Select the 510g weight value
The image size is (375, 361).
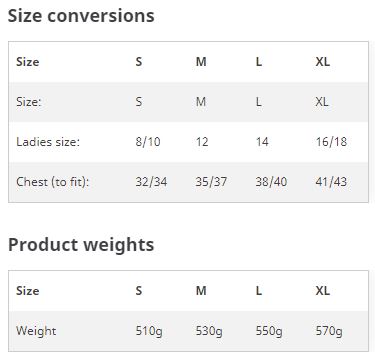click(149, 331)
